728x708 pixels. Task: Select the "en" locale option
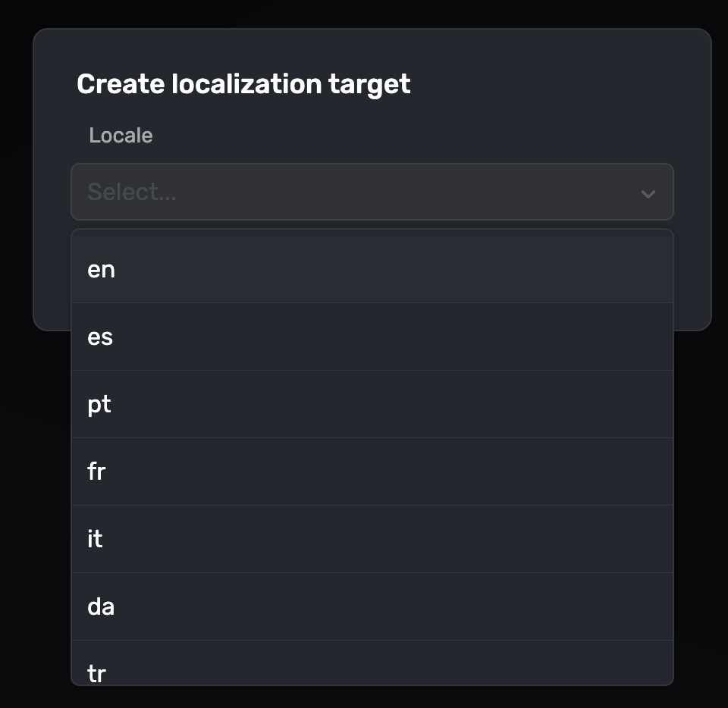101,270
